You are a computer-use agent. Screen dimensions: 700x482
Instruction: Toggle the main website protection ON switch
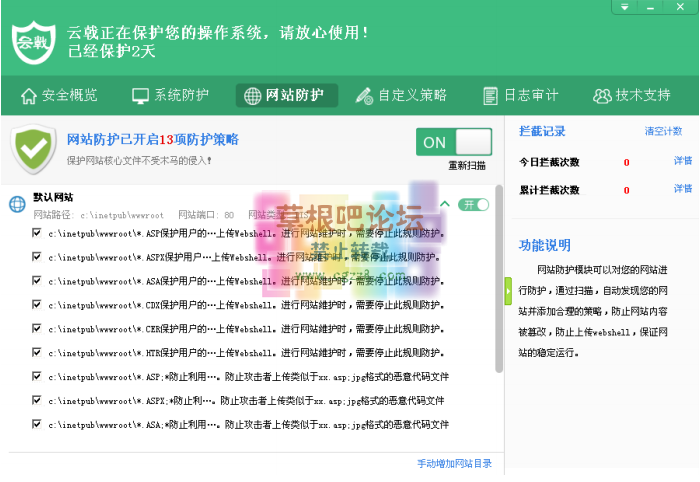pyautogui.click(x=454, y=142)
